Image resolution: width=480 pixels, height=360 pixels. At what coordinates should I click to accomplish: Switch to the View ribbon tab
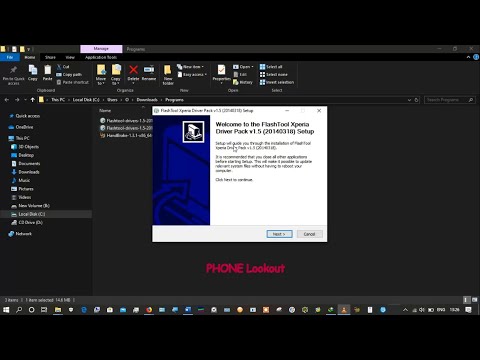tap(70, 57)
